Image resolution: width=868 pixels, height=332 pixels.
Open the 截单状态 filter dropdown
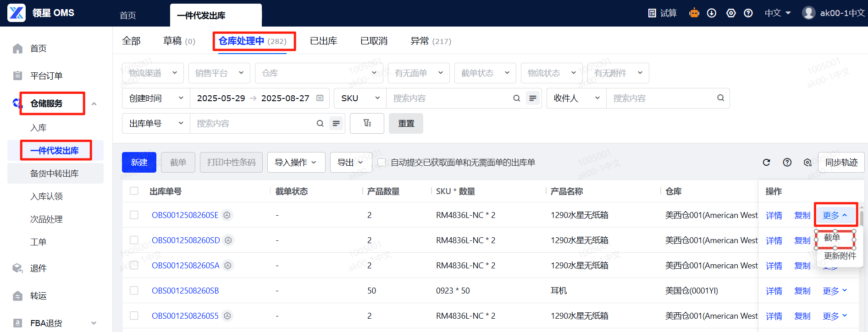click(485, 73)
